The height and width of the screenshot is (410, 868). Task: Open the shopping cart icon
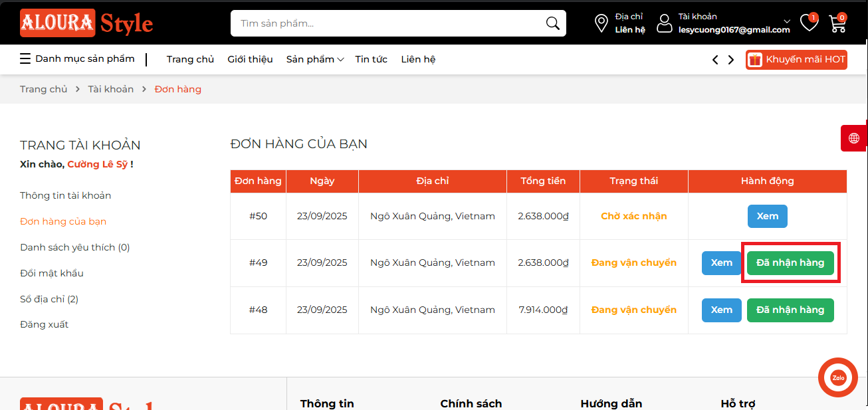point(837,23)
